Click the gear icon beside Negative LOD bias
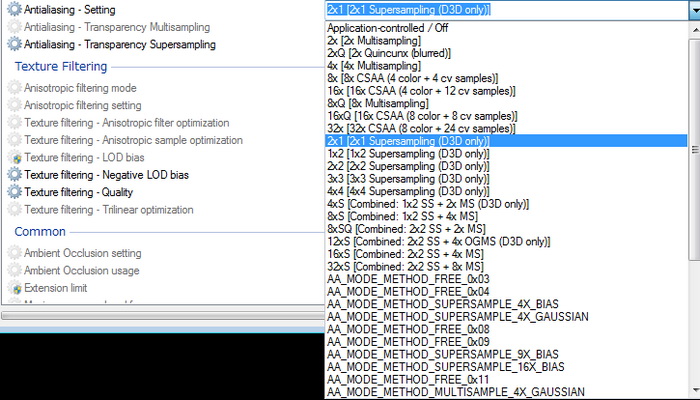The image size is (700, 400). coord(14,175)
